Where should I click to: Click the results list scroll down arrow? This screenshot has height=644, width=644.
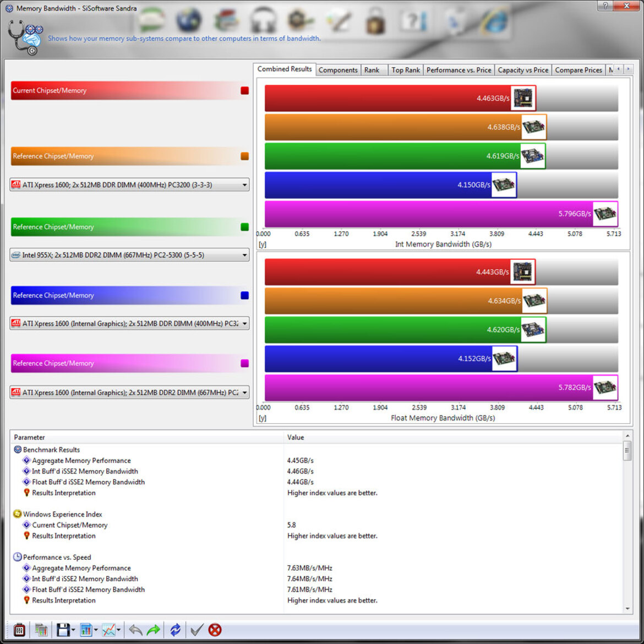(627, 609)
